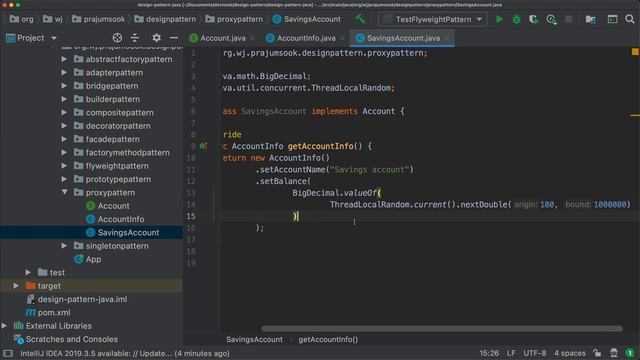Open project structure icon in toolbar
Screen dimensions: 640x360
591,19
